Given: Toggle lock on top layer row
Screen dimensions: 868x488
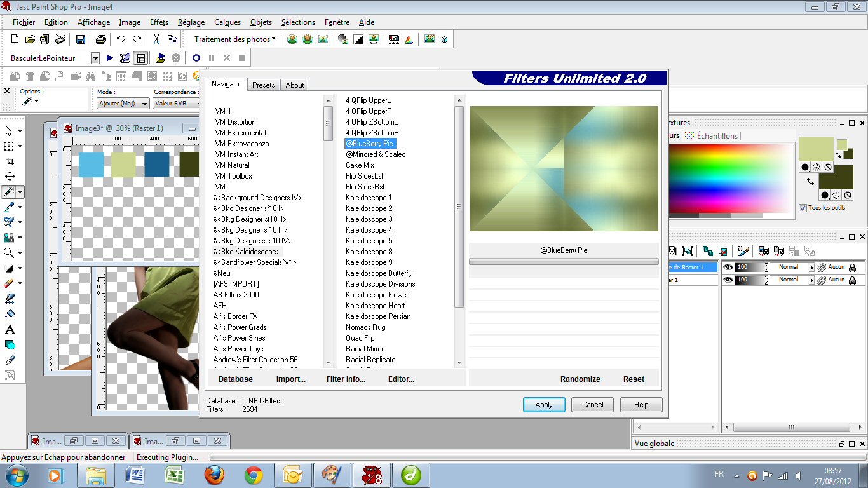Looking at the screenshot, I should (852, 268).
